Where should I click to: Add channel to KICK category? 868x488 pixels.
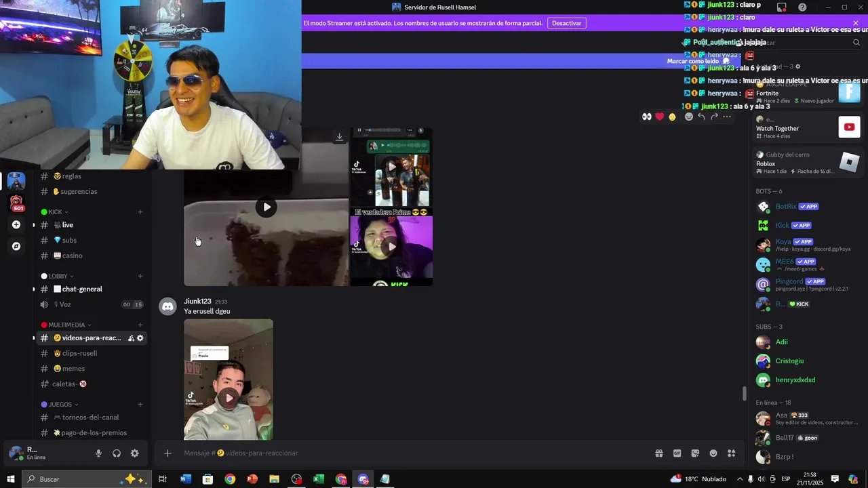140,212
